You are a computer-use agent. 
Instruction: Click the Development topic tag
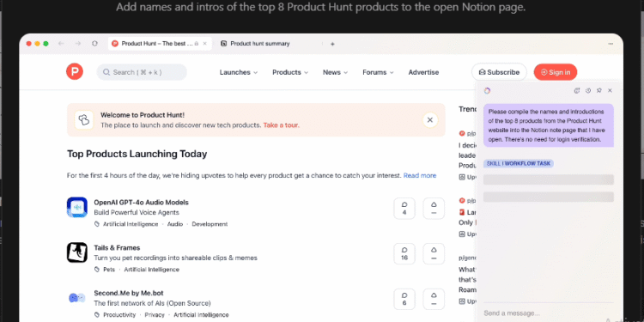[x=210, y=224]
